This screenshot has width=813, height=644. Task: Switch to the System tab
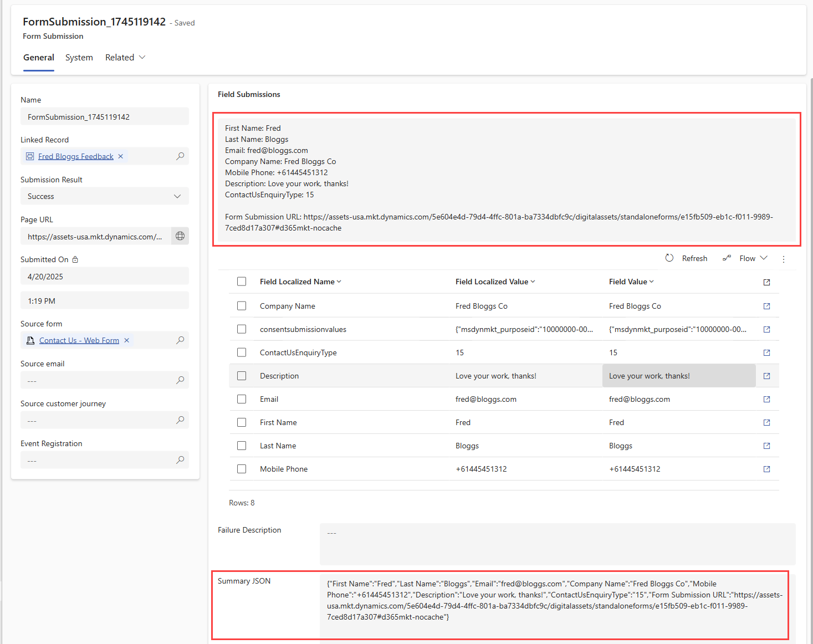79,57
